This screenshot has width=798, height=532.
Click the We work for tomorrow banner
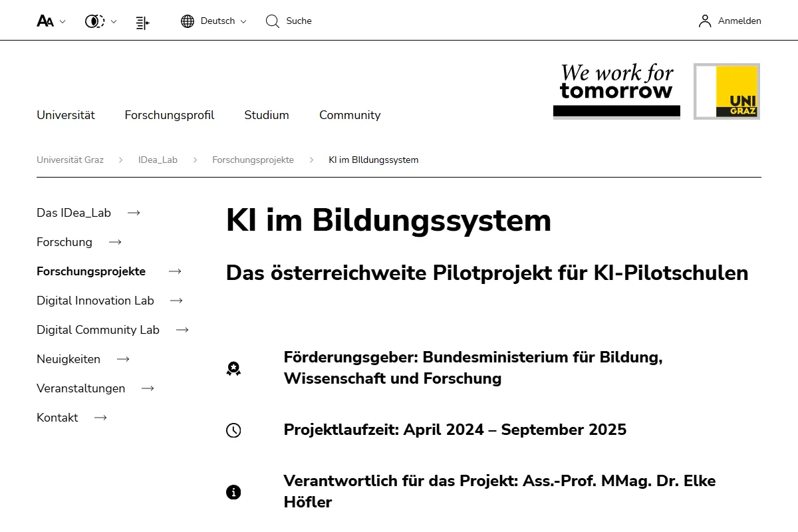point(616,91)
